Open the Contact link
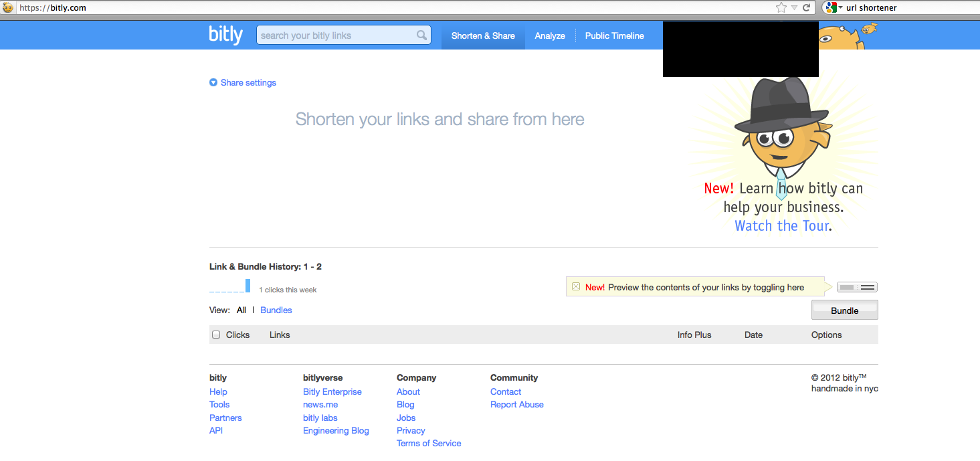Screen dimensions: 980x461 [506, 392]
